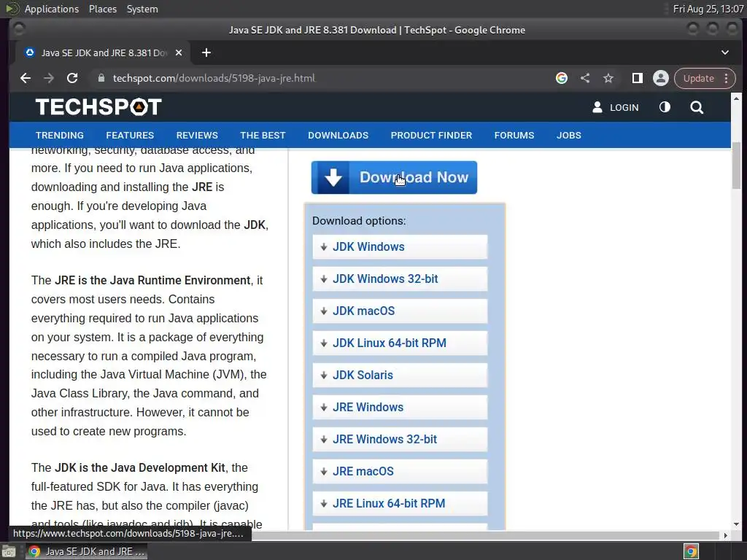Open the side panel icon
Image resolution: width=747 pixels, height=560 pixels.
click(638, 78)
